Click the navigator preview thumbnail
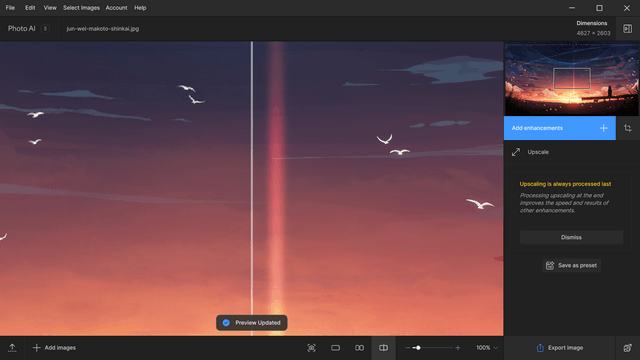The image size is (640, 360). point(571,79)
